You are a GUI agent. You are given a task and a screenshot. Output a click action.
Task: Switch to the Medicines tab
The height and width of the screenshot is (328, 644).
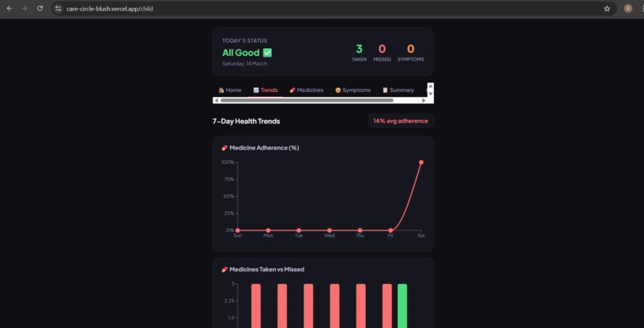(x=306, y=90)
